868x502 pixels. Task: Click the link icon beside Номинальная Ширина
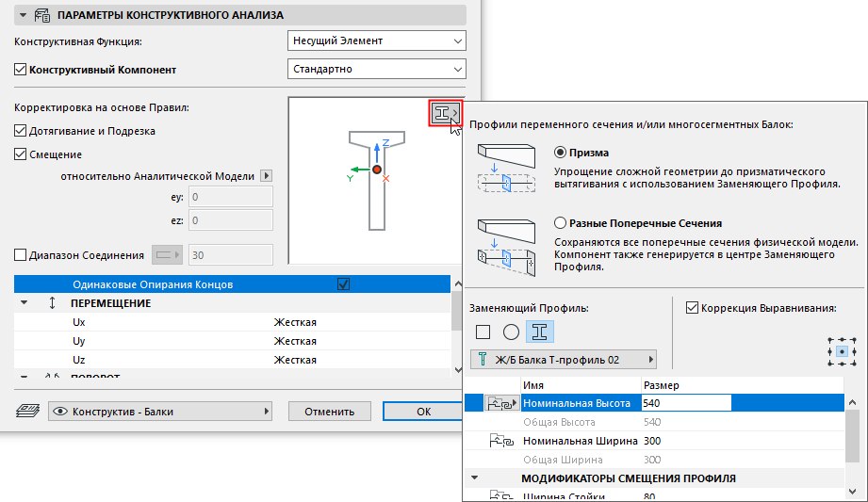coord(501,441)
